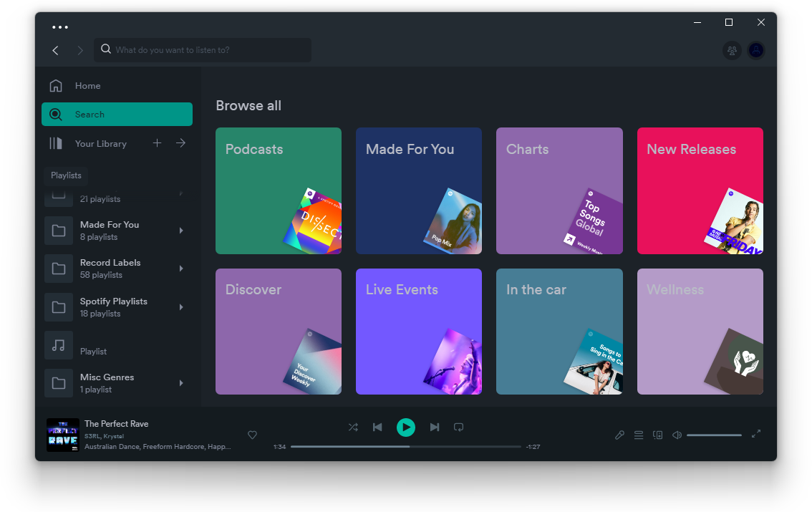Skip to previous track
Viewport: 812px width, 512px height.
coord(377,427)
